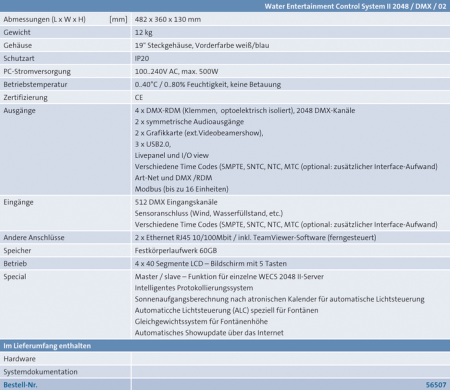Click the 'Gehäuse' row label
The width and height of the screenshot is (450, 390).
(x=18, y=45)
